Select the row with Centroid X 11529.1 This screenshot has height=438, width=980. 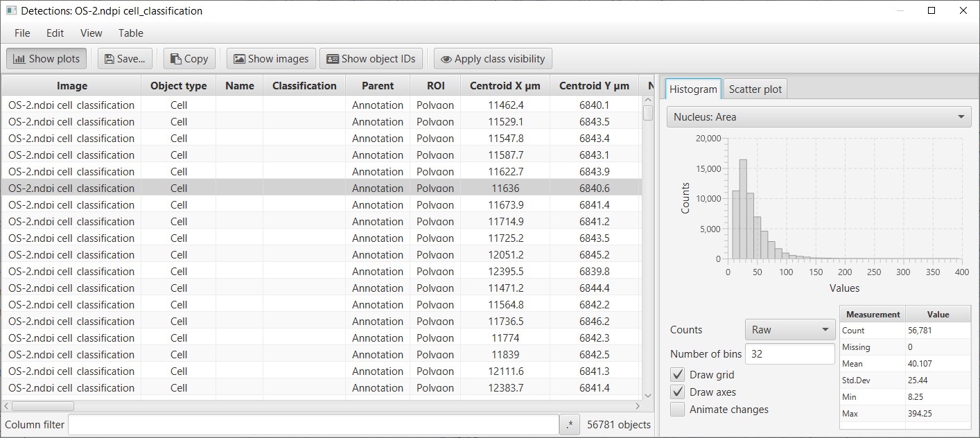coord(322,122)
